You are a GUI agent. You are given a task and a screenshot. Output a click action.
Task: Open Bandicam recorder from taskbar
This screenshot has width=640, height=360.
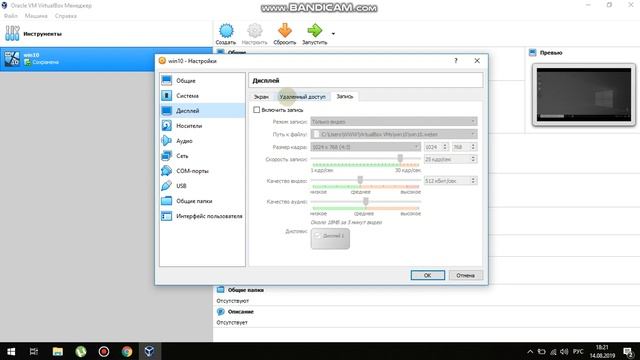point(104,351)
